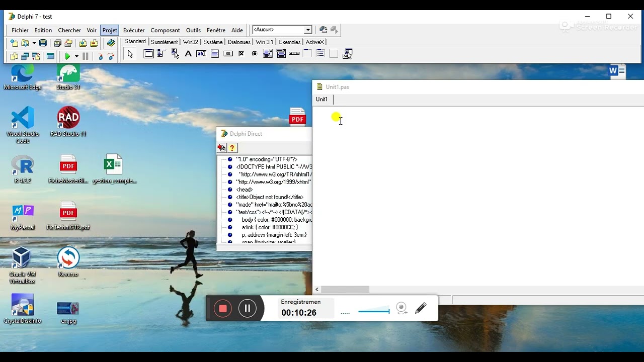Click the Remove file from project icon
644x362 pixels.
click(x=94, y=43)
